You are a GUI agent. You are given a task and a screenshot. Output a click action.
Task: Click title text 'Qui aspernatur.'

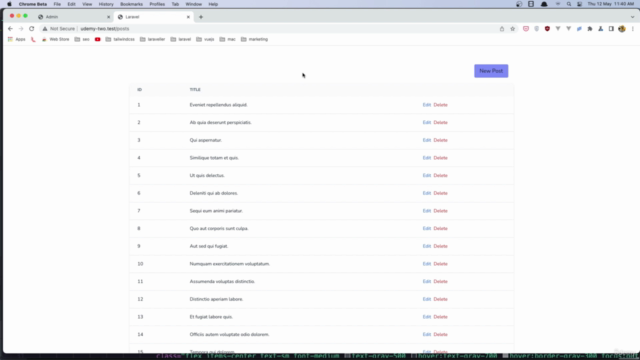206,140
